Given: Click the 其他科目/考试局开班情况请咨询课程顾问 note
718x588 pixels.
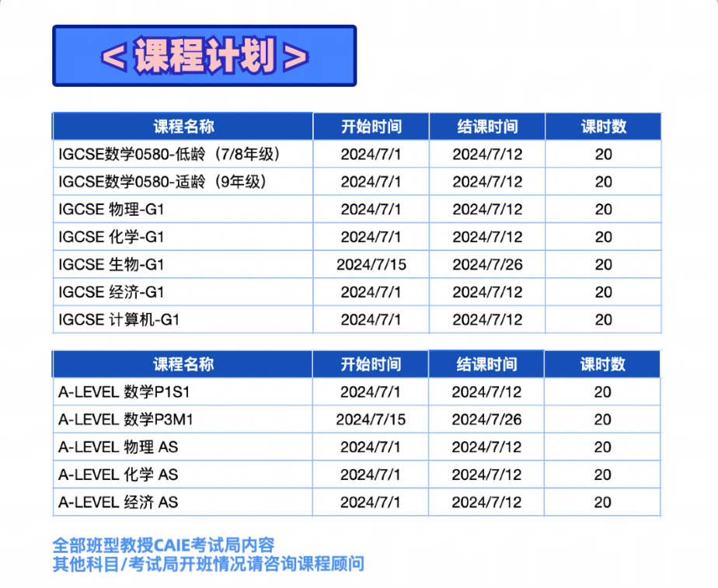Looking at the screenshot, I should (208, 564).
